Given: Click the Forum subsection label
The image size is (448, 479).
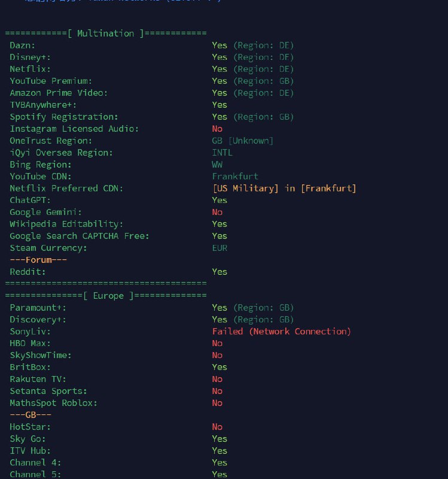Looking at the screenshot, I should (x=38, y=260).
